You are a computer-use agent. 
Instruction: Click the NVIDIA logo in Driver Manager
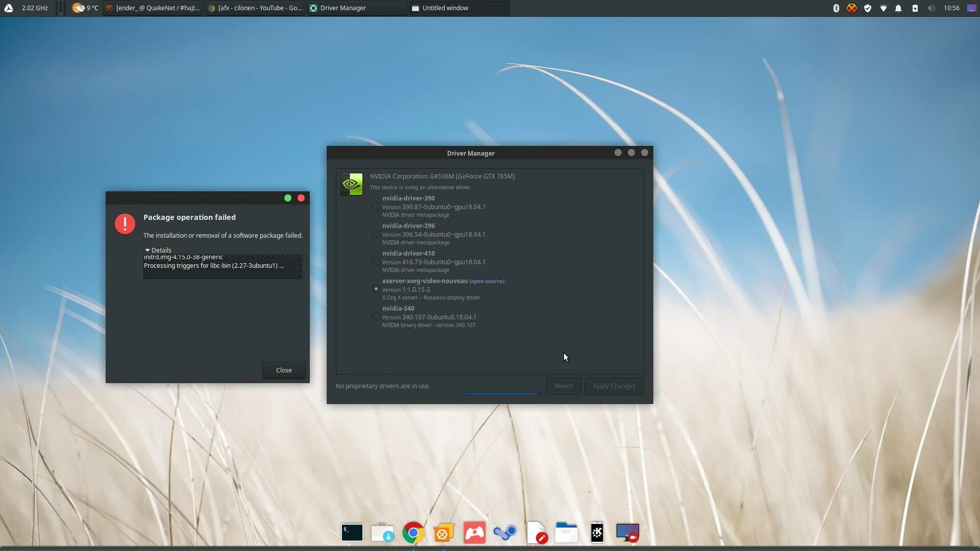(x=352, y=184)
